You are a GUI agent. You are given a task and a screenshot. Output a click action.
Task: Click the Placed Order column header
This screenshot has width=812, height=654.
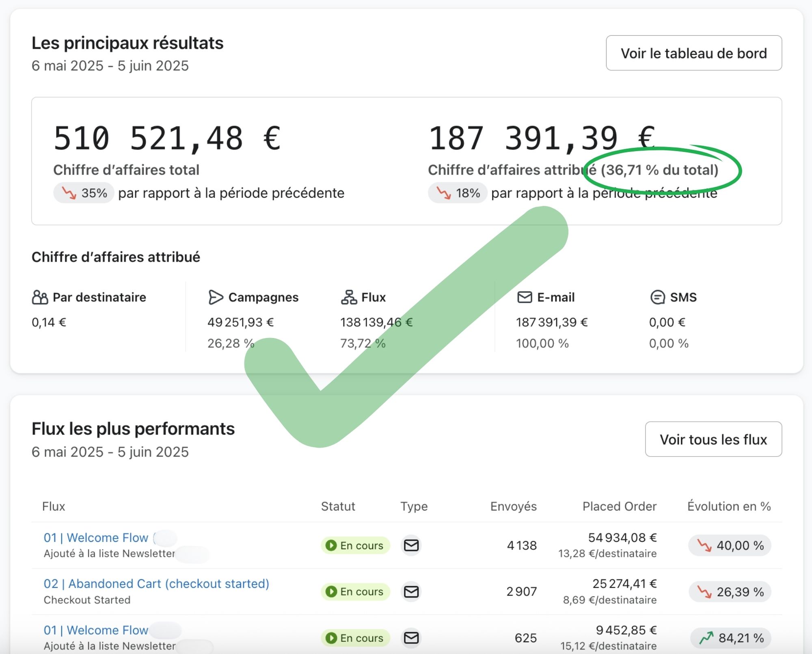point(619,506)
